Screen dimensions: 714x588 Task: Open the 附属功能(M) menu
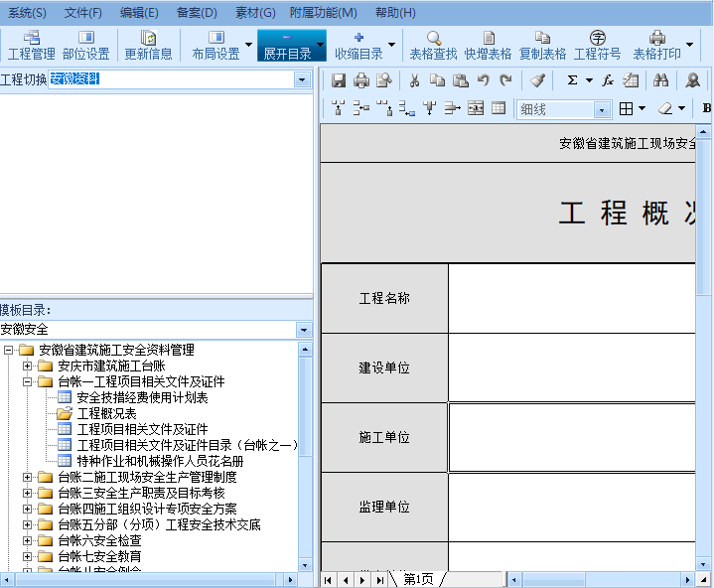click(324, 13)
